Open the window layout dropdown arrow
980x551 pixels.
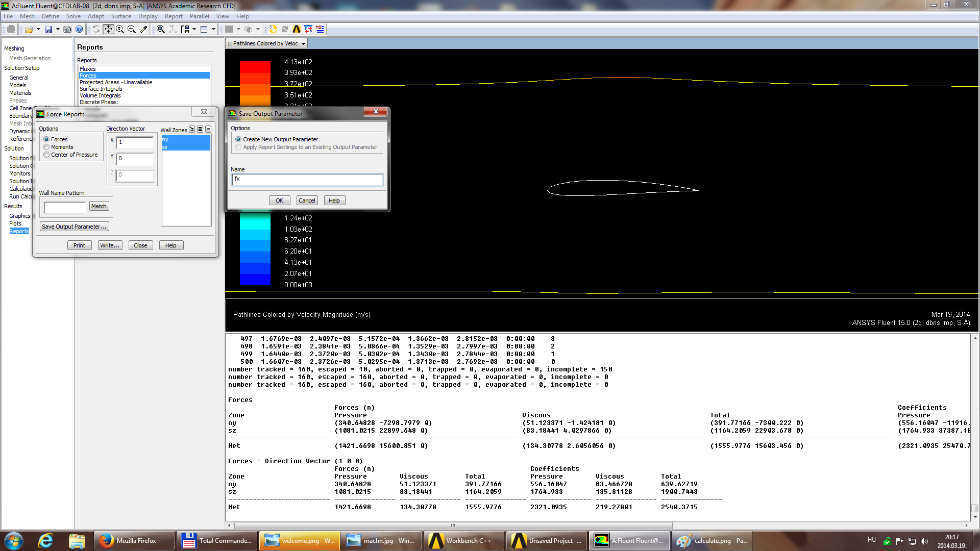[x=194, y=30]
